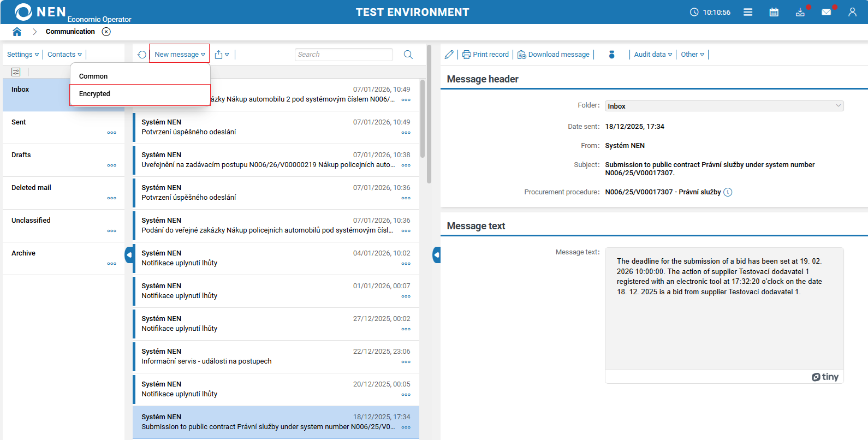Open options dots for Drafts folder

pyautogui.click(x=112, y=165)
